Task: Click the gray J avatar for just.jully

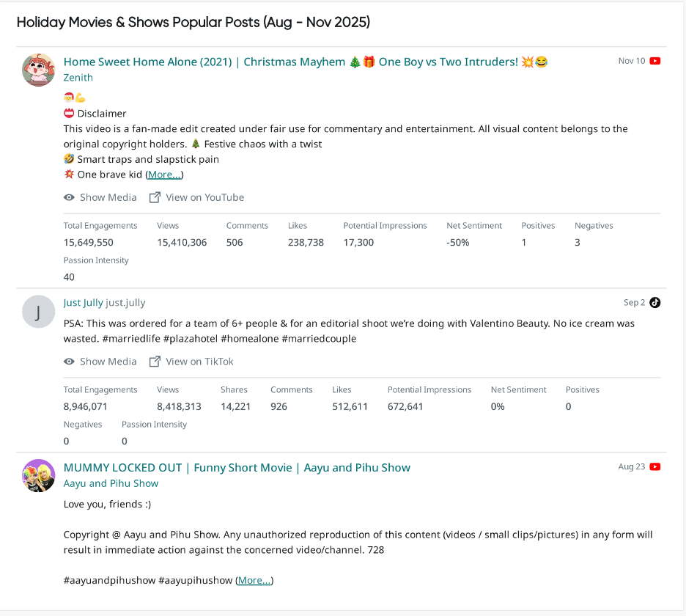Action: click(x=38, y=311)
